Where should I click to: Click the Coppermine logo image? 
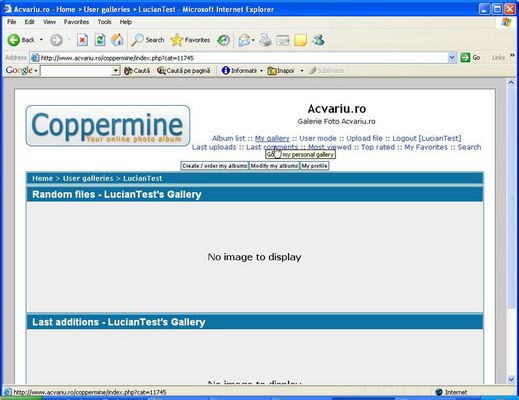pyautogui.click(x=108, y=126)
